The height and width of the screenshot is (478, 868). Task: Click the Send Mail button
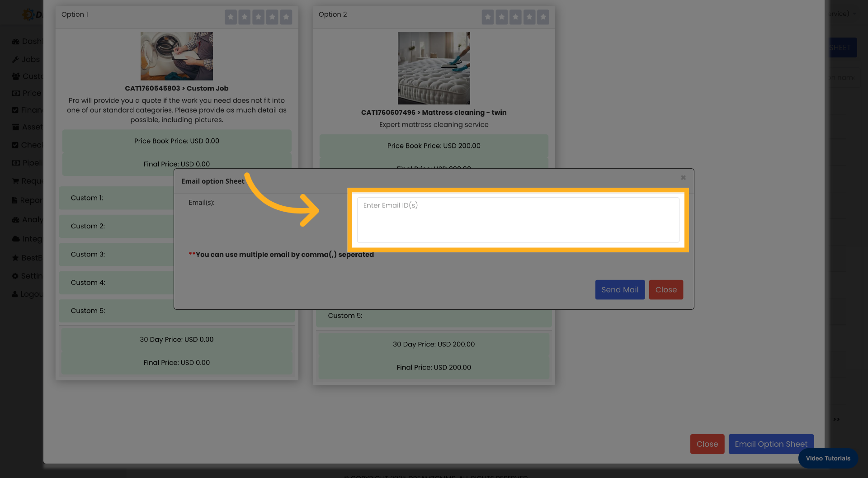coord(620,289)
